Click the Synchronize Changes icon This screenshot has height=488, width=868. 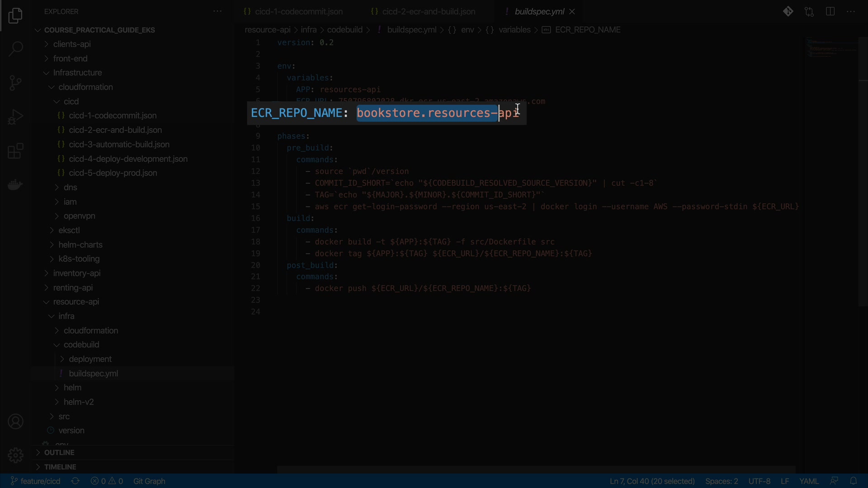click(75, 481)
